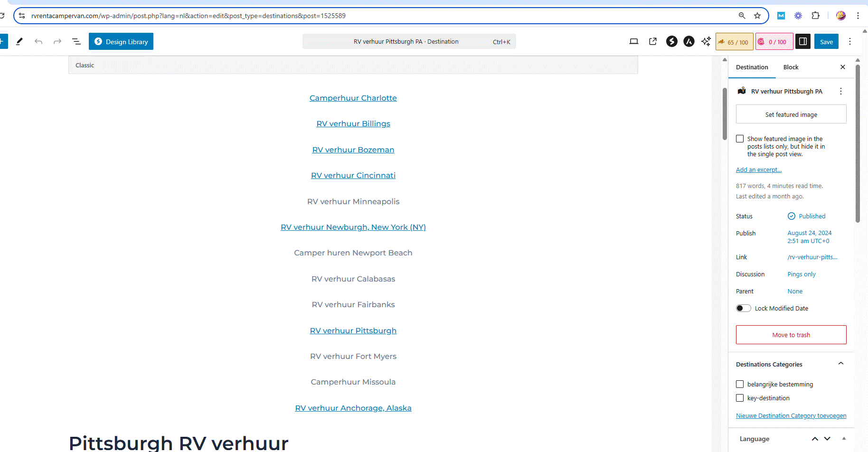Screen dimensions: 868x452
Task: Click Nieuwe Destination Category toevoegen
Action: coord(791,415)
